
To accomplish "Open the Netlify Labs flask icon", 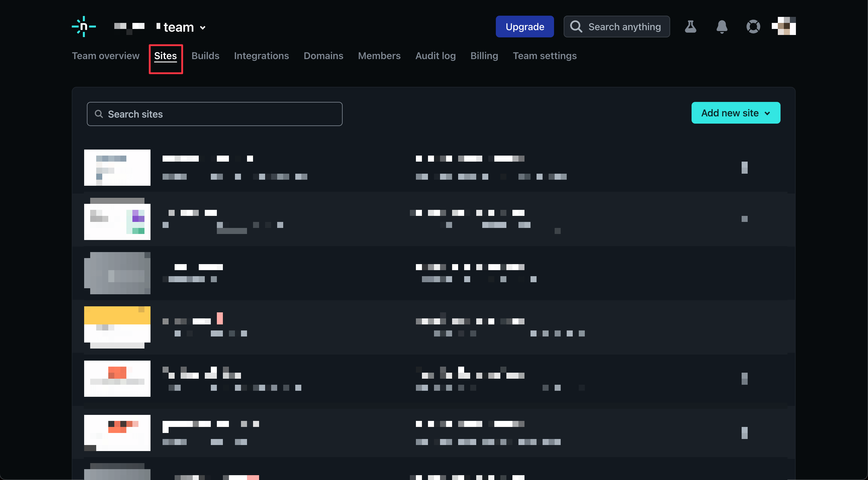I will [x=690, y=27].
